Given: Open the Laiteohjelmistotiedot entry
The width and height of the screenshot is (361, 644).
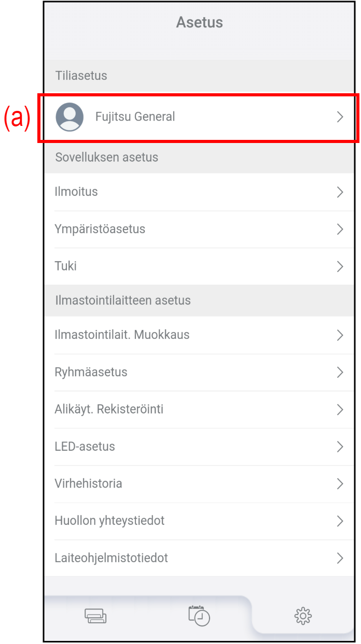Looking at the screenshot, I should coord(111,558).
